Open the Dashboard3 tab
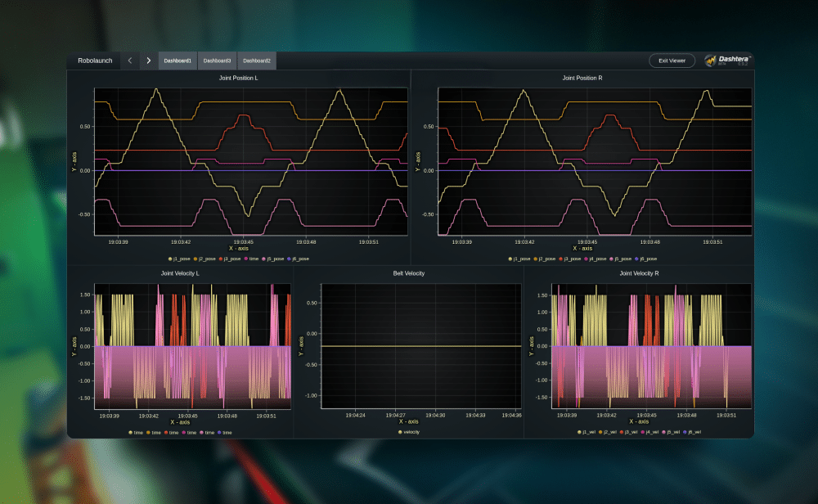Image resolution: width=818 pixels, height=504 pixels. (x=217, y=61)
